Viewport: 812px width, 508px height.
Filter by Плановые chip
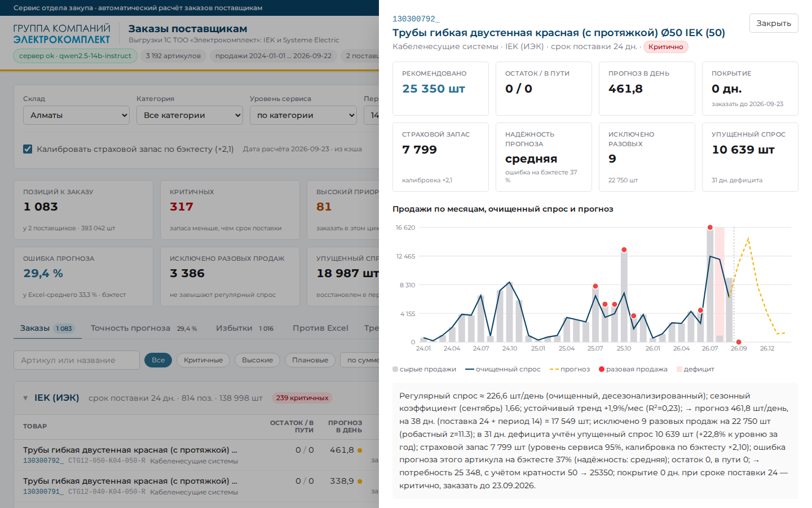[x=310, y=360]
